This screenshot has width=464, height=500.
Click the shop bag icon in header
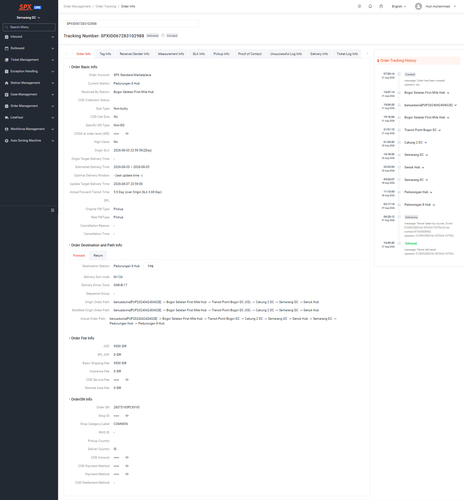(x=381, y=6)
